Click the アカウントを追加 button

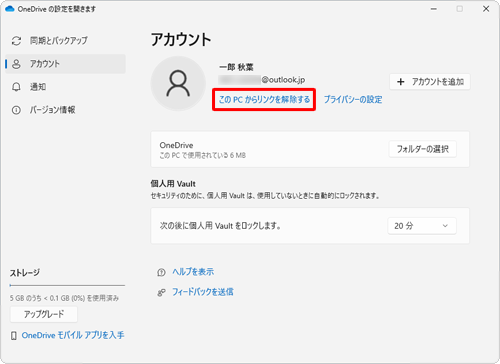(430, 82)
